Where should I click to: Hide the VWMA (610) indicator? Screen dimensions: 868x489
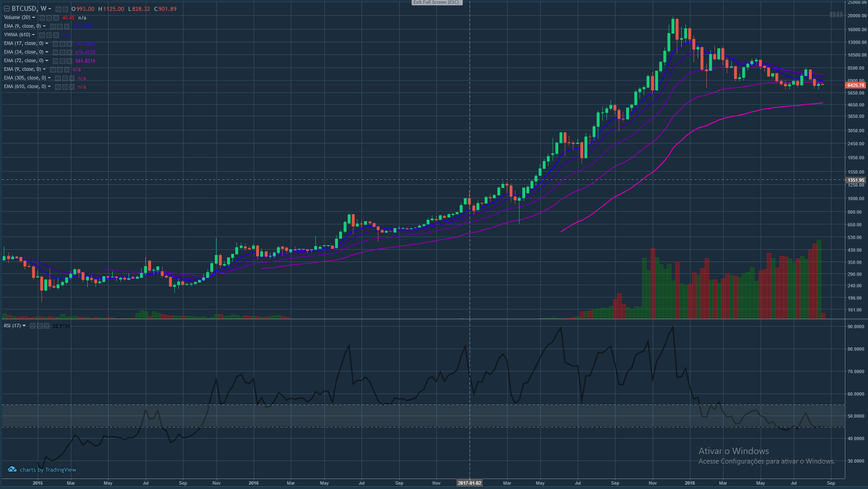point(42,35)
